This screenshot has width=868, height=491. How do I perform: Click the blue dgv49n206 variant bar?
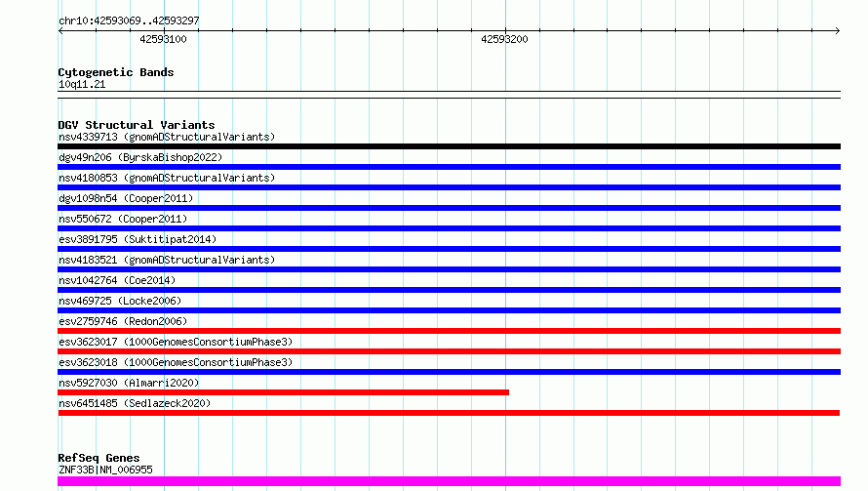coord(449,167)
